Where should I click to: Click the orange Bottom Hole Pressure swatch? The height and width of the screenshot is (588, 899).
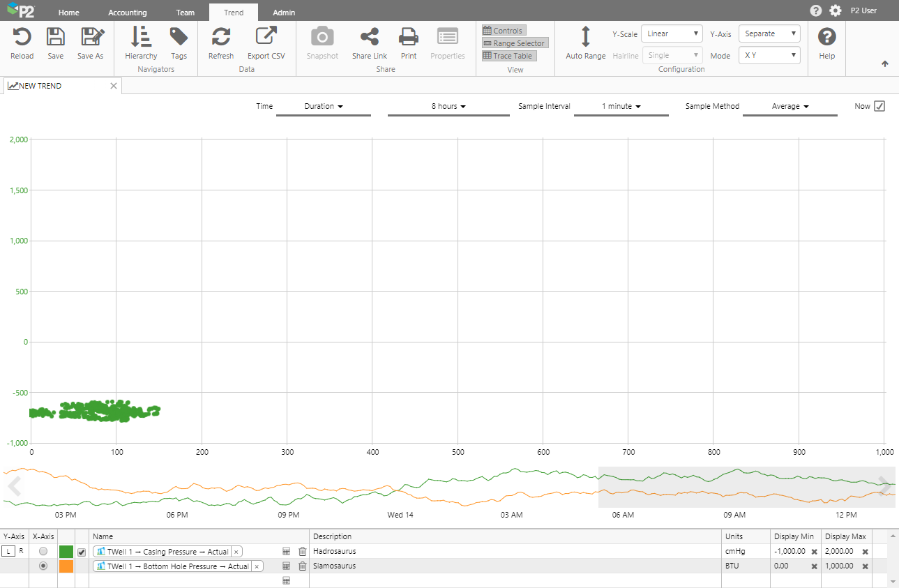coord(66,566)
